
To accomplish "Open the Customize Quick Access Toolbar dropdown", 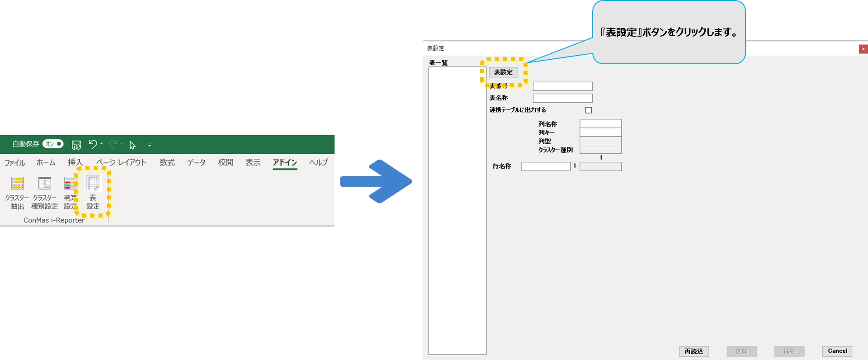I will [150, 145].
